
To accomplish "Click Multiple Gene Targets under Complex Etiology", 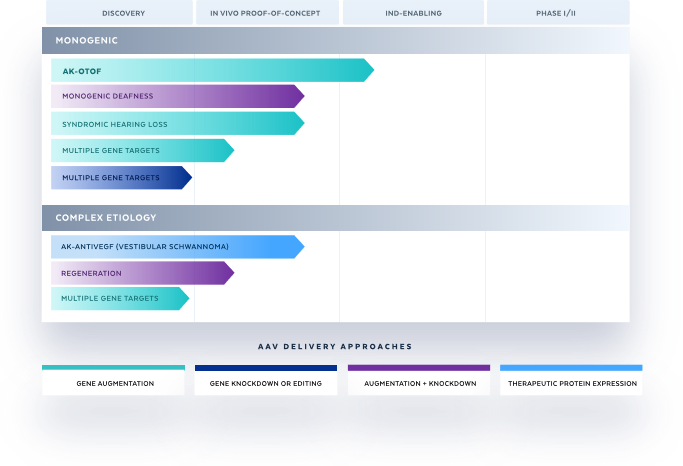I will tap(120, 299).
